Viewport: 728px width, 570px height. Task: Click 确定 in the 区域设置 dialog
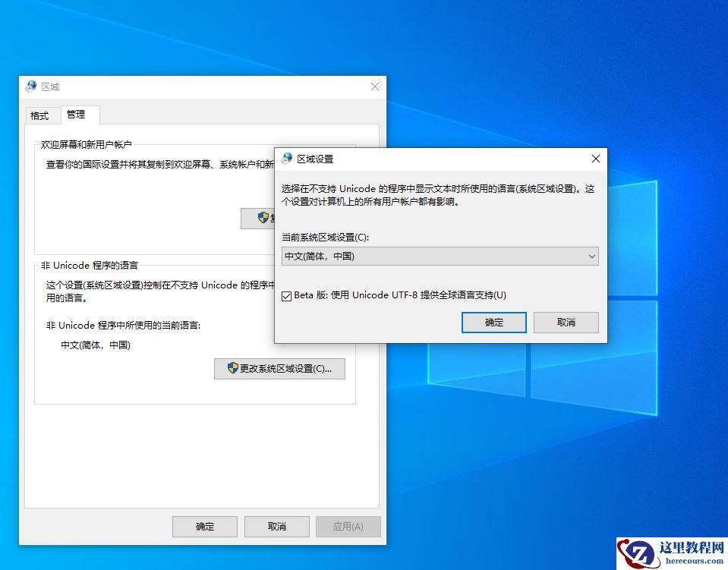[493, 322]
